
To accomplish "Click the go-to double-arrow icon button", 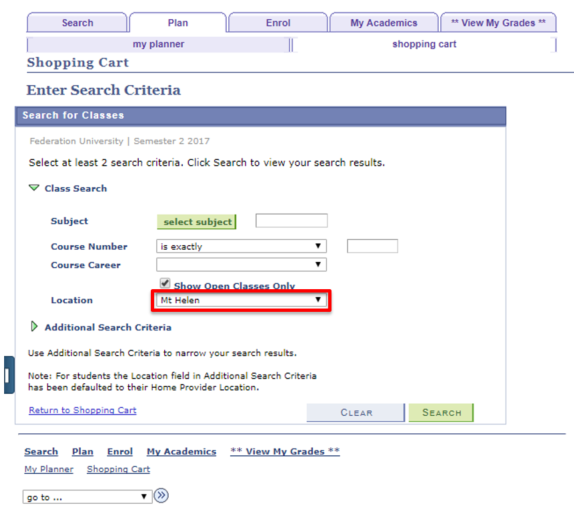I will point(161,496).
